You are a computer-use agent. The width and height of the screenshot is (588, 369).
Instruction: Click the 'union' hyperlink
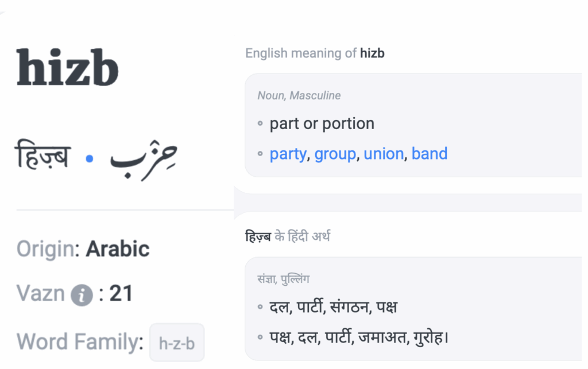point(384,154)
